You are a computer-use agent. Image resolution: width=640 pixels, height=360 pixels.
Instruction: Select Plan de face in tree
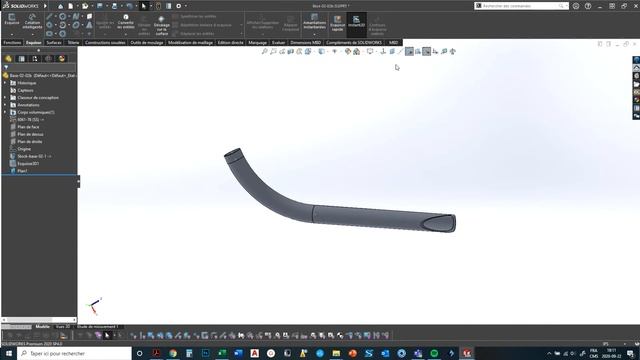[28, 127]
